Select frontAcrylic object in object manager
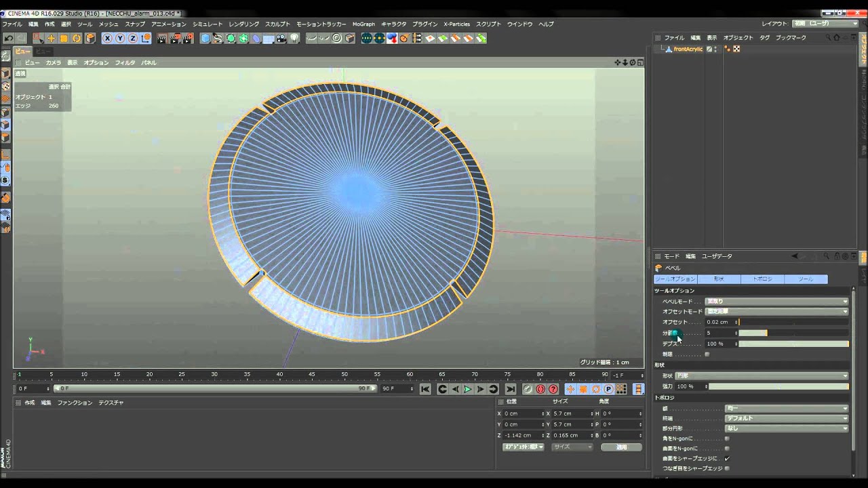Screen dimensions: 868x488 [688, 49]
